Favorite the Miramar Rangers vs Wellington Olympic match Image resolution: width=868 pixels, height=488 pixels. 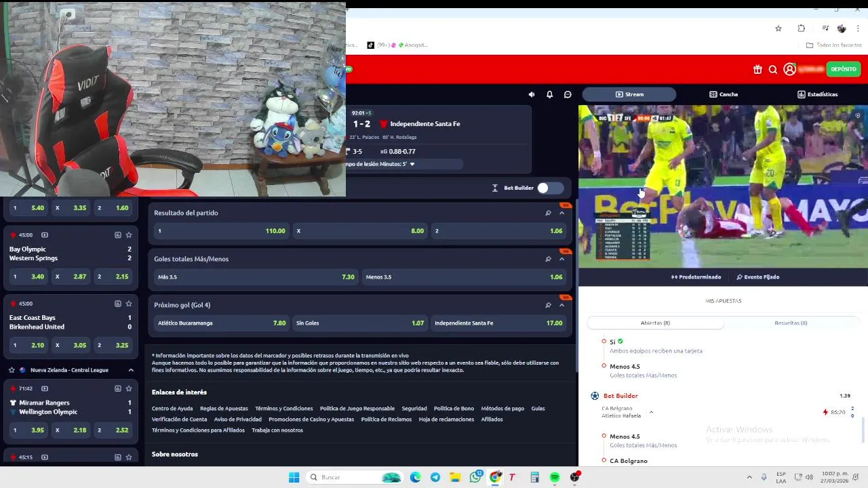click(x=128, y=388)
